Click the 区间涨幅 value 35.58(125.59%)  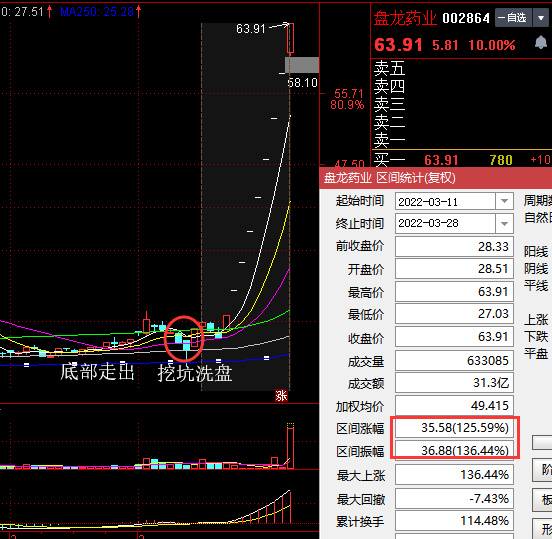[454, 428]
